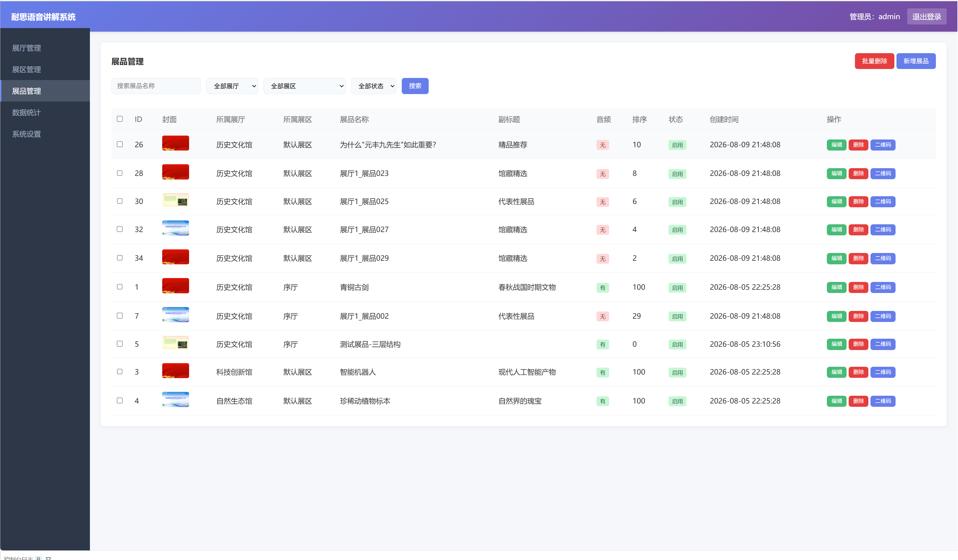Click 删除 for 展厅1_展品029
958x560 pixels.
tap(859, 258)
